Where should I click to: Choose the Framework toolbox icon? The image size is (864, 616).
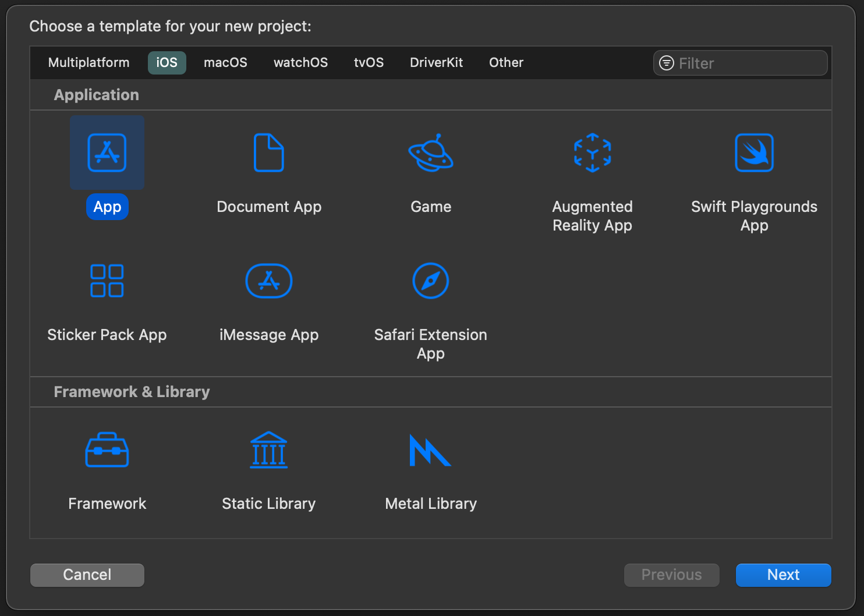107,450
